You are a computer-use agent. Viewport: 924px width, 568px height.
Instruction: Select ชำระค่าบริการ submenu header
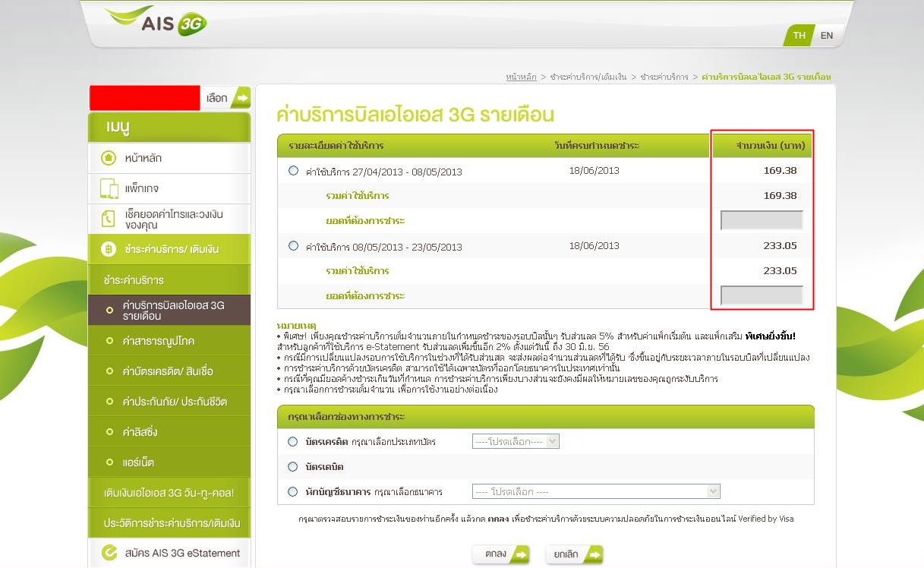click(169, 279)
